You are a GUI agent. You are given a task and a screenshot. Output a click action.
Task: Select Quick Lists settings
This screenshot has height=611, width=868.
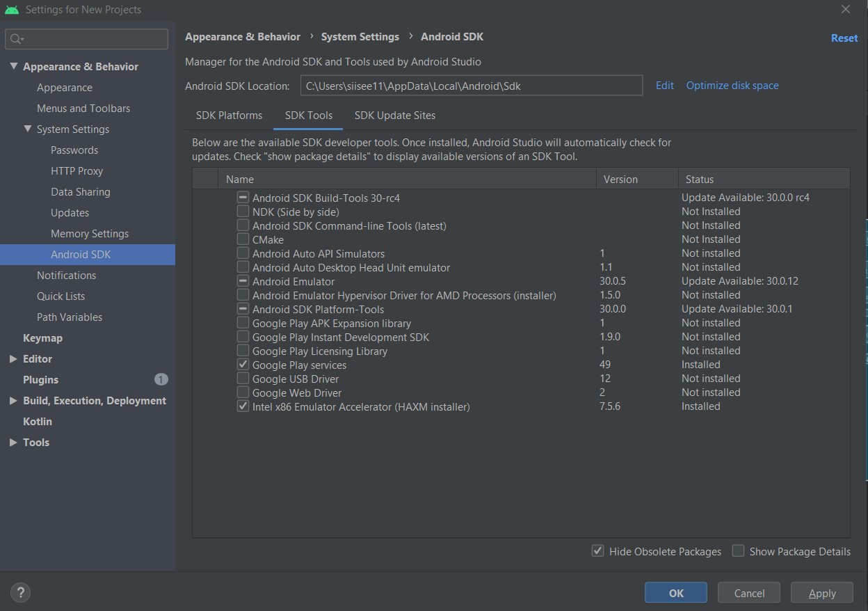click(61, 296)
